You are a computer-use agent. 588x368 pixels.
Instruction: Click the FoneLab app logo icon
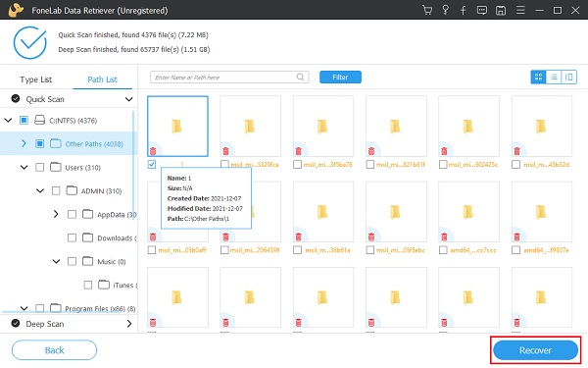click(16, 10)
